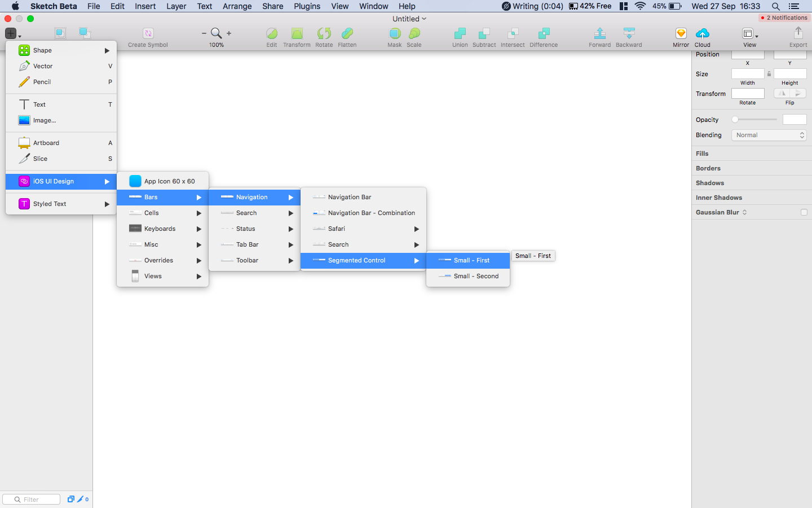812x508 pixels.
Task: Select Slice from Insert menu
Action: 61,159
